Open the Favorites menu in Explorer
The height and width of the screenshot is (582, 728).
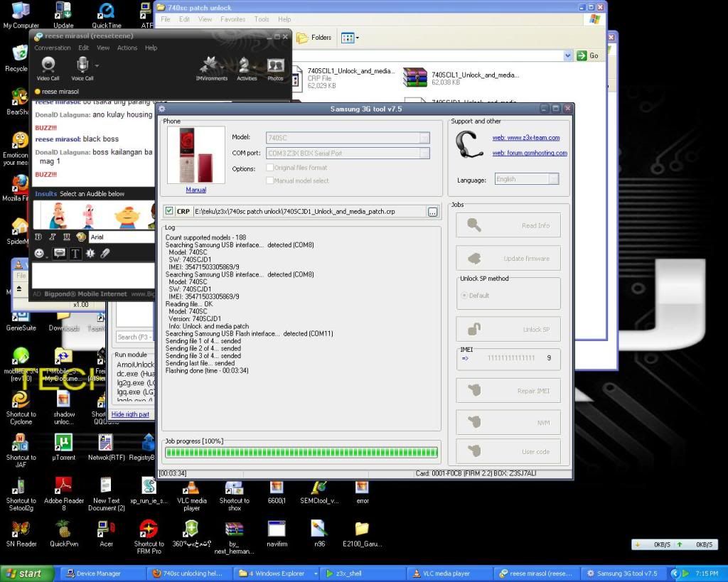pyautogui.click(x=232, y=19)
